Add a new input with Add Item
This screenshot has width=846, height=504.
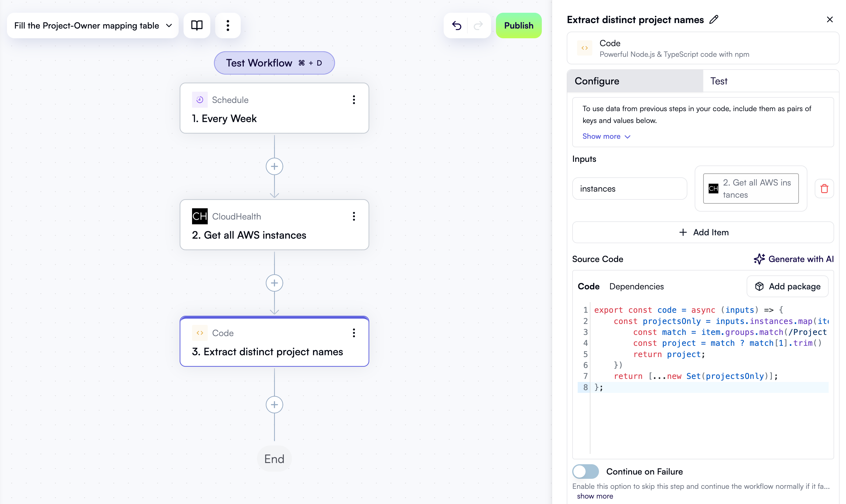point(703,232)
